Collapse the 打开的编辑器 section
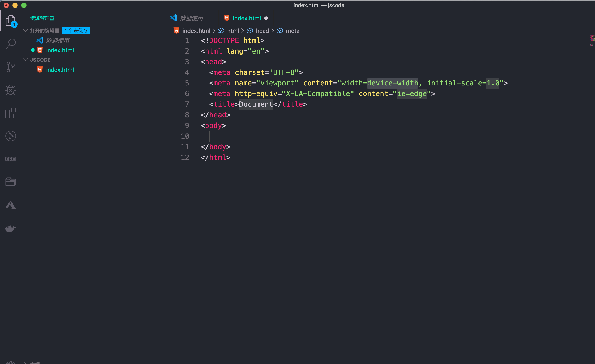The image size is (595, 364). pyautogui.click(x=26, y=30)
